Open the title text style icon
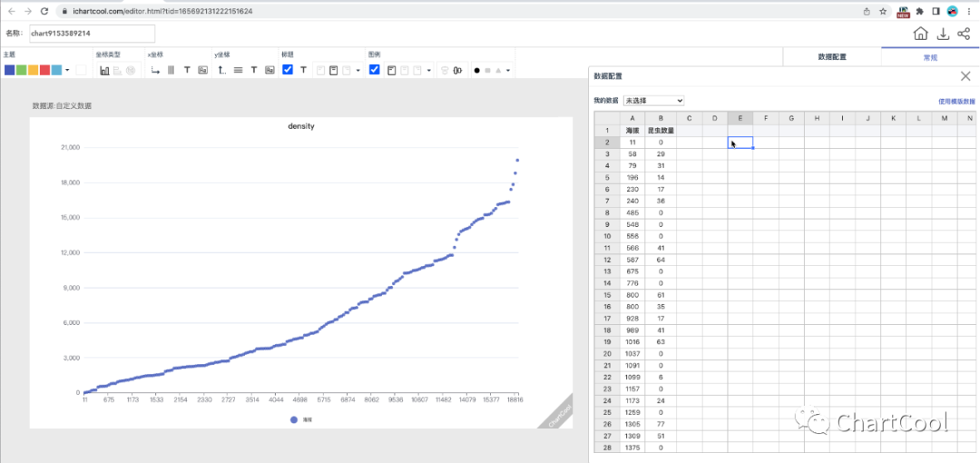The height and width of the screenshot is (463, 980). coord(303,70)
